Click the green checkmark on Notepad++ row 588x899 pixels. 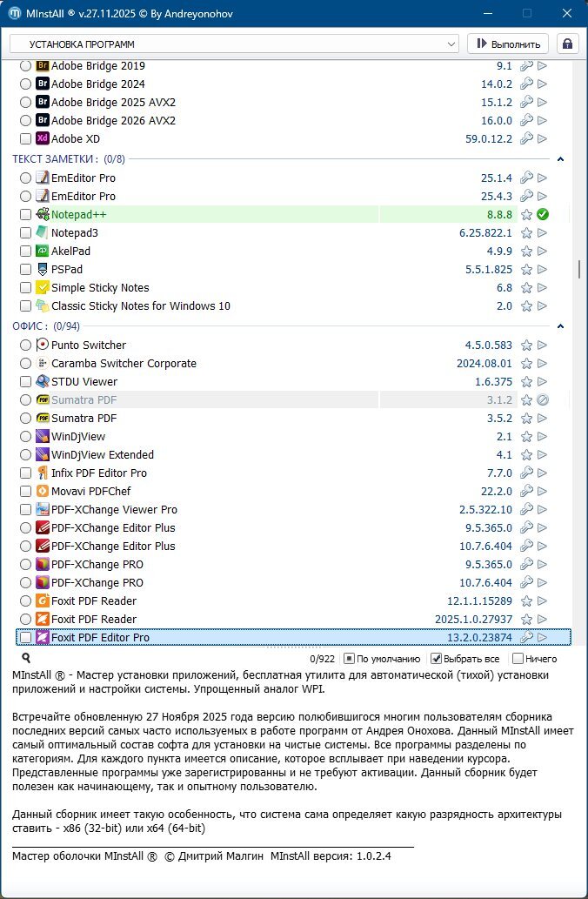click(x=543, y=214)
